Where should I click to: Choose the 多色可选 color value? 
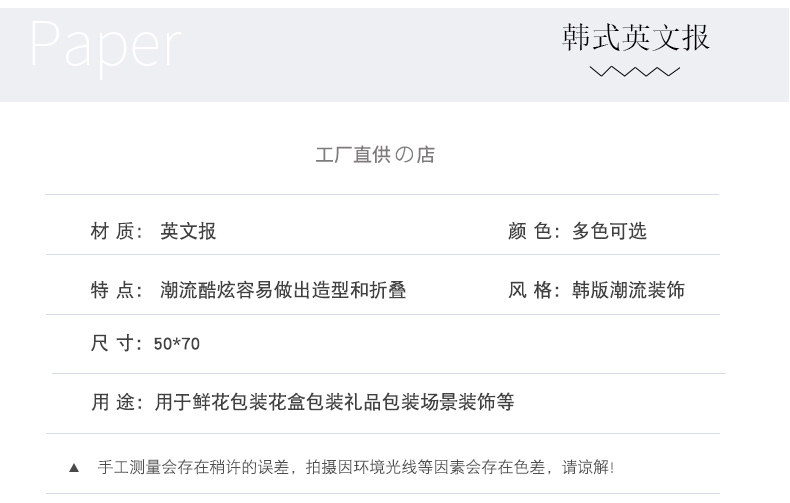point(609,232)
